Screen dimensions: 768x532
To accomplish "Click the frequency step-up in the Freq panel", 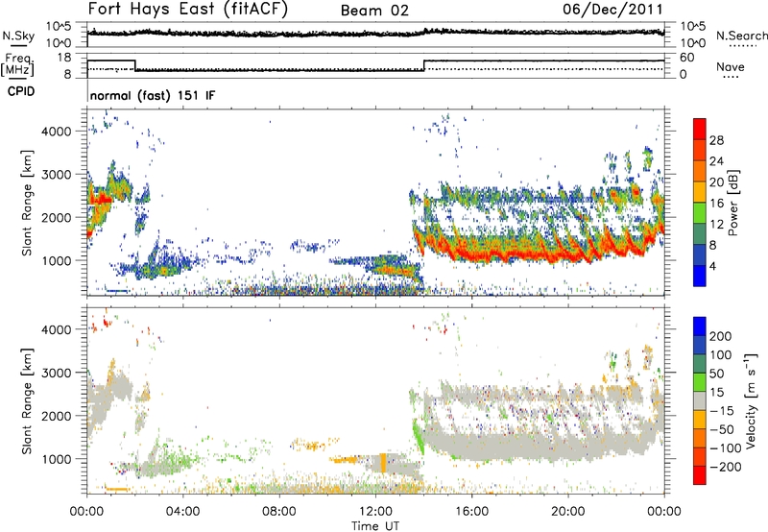I will pos(424,65).
